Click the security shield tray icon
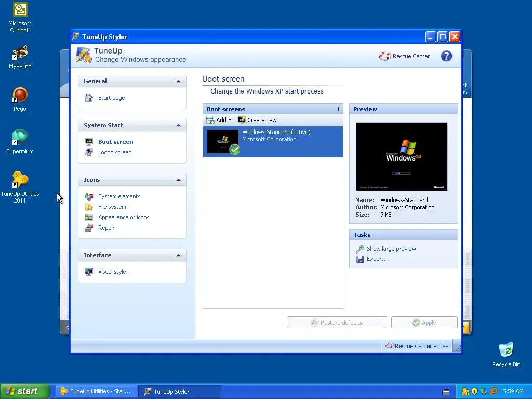Viewport: 532px width, 399px height. (475, 392)
